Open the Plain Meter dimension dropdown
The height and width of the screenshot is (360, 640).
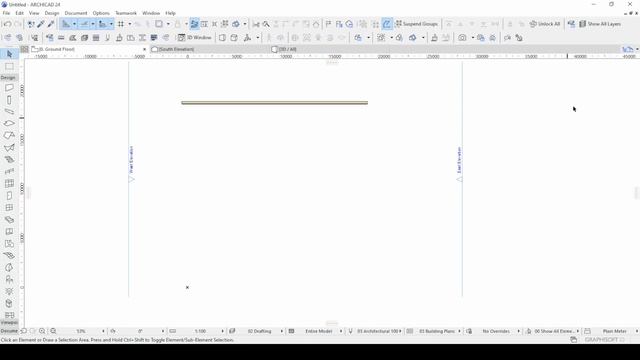tap(636, 331)
